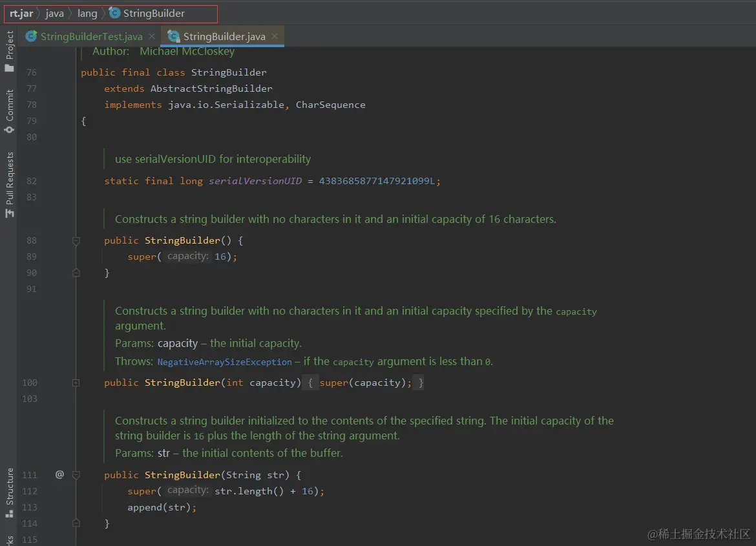Click the AbstractStringBuilder class name
756x546 pixels.
[211, 89]
